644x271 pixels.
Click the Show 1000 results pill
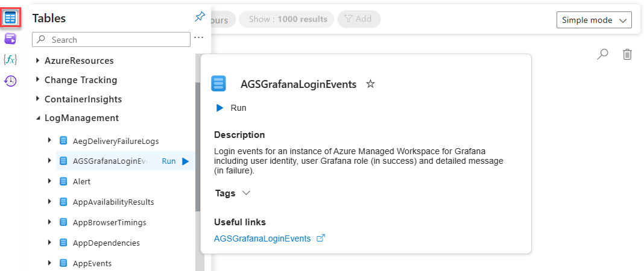tap(288, 19)
